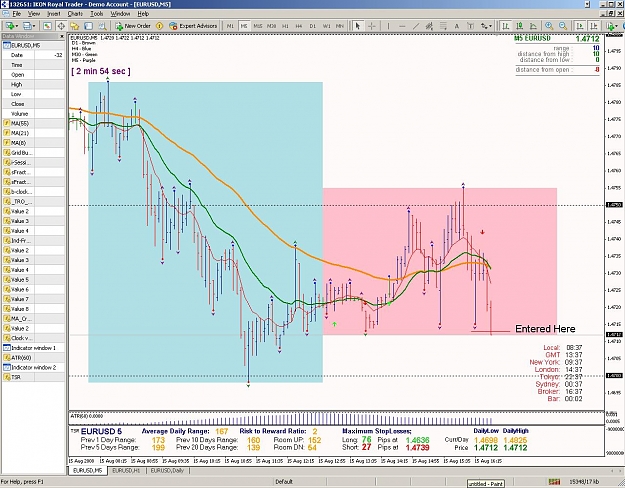Select the Text tool
This screenshot has height=488, width=625.
tap(457, 26)
